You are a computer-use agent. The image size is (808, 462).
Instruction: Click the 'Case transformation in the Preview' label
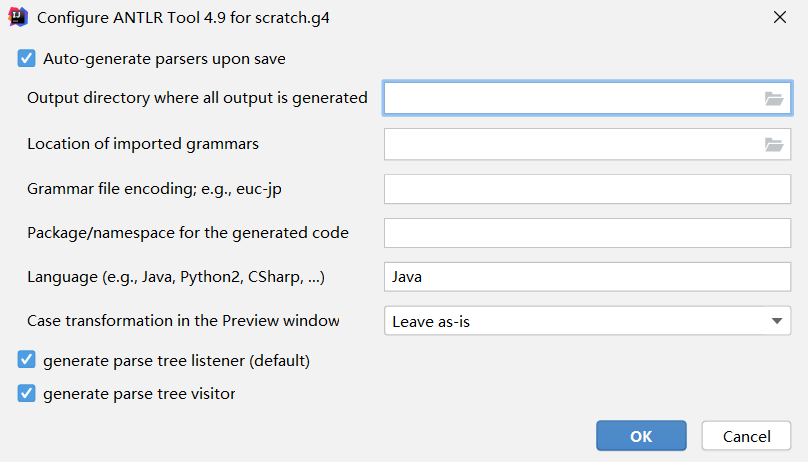click(x=183, y=321)
